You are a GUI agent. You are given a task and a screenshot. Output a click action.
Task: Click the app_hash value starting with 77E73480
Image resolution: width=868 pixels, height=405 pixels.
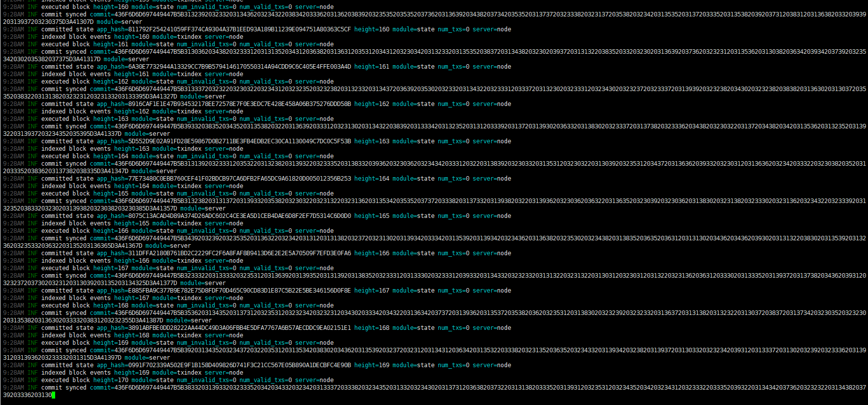click(240, 179)
